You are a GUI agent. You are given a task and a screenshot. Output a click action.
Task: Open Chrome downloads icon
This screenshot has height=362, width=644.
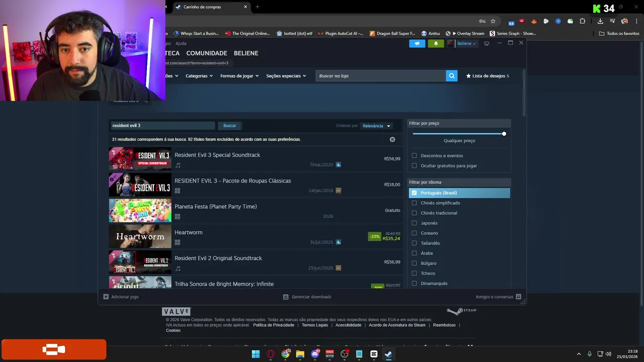click(600, 21)
